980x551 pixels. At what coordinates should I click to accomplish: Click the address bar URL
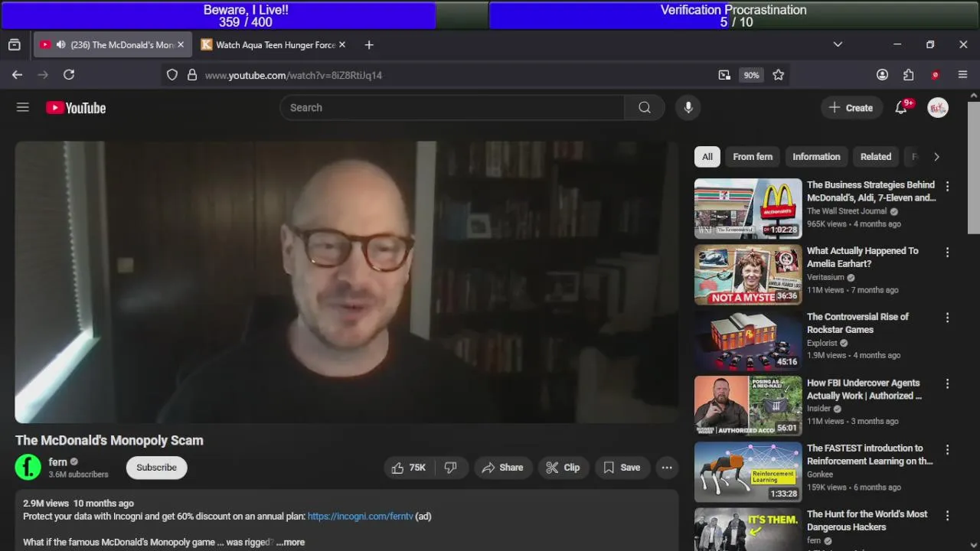tap(293, 75)
